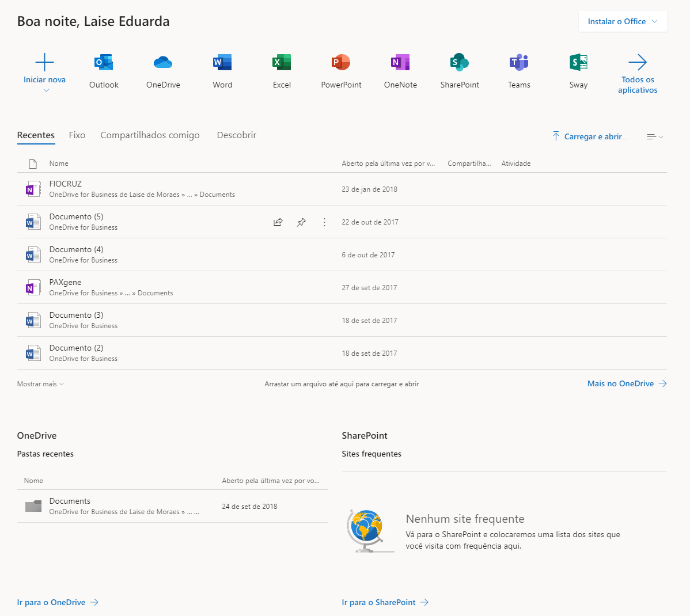Sort by Aberto pela última vez column in Recentes
This screenshot has width=690, height=616.
tap(388, 163)
